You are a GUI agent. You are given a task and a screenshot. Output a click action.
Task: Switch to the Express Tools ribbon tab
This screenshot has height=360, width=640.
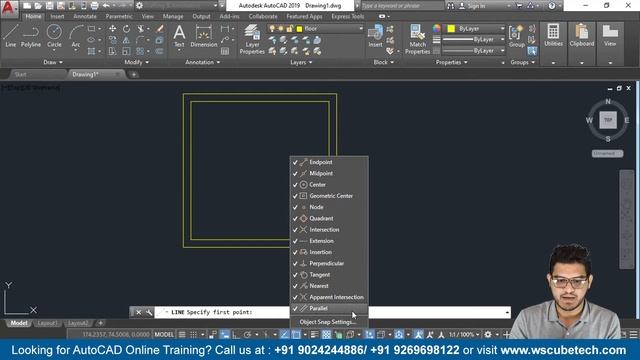click(348, 17)
